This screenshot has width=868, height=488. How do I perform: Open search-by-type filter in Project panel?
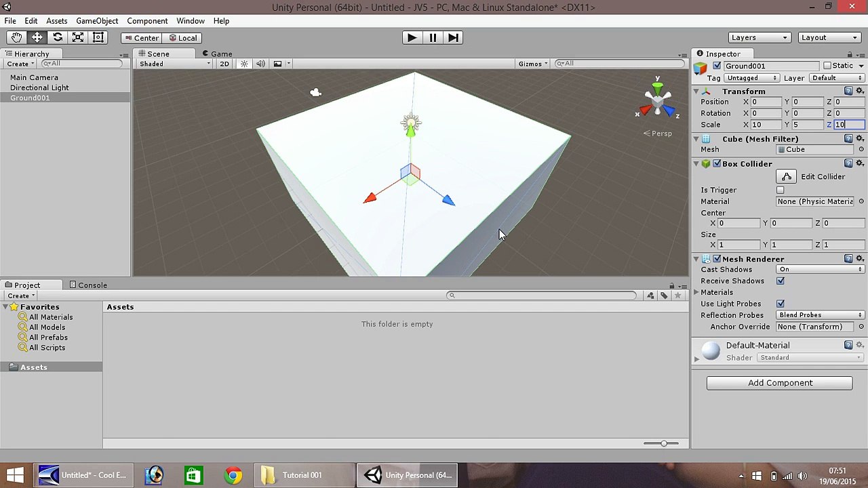650,296
